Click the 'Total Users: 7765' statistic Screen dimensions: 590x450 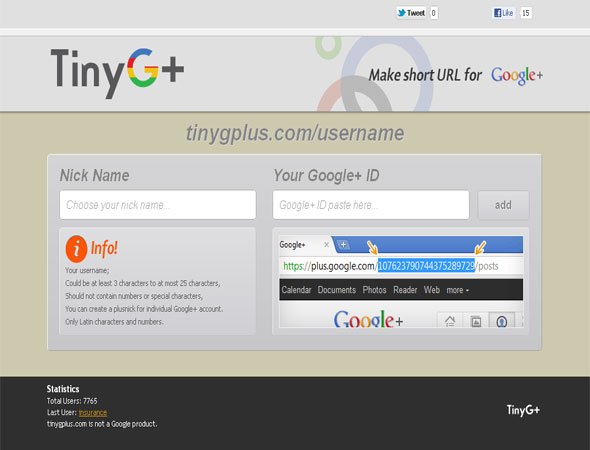click(72, 401)
